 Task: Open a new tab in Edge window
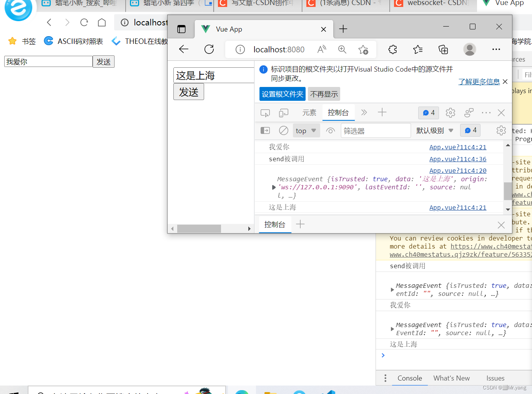(x=343, y=29)
